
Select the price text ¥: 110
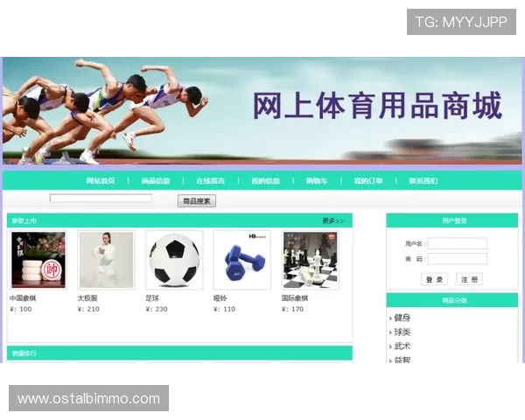coord(225,309)
